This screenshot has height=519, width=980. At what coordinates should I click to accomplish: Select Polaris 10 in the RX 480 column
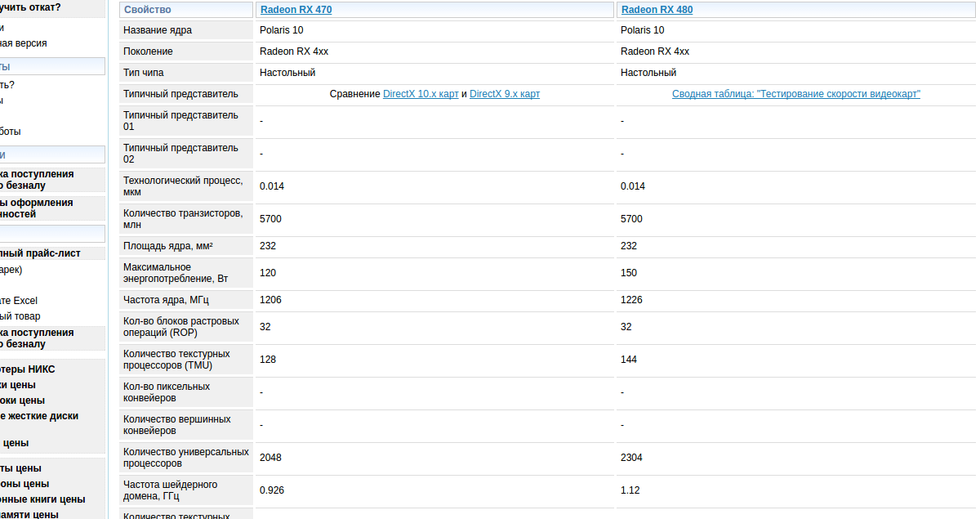click(x=643, y=30)
